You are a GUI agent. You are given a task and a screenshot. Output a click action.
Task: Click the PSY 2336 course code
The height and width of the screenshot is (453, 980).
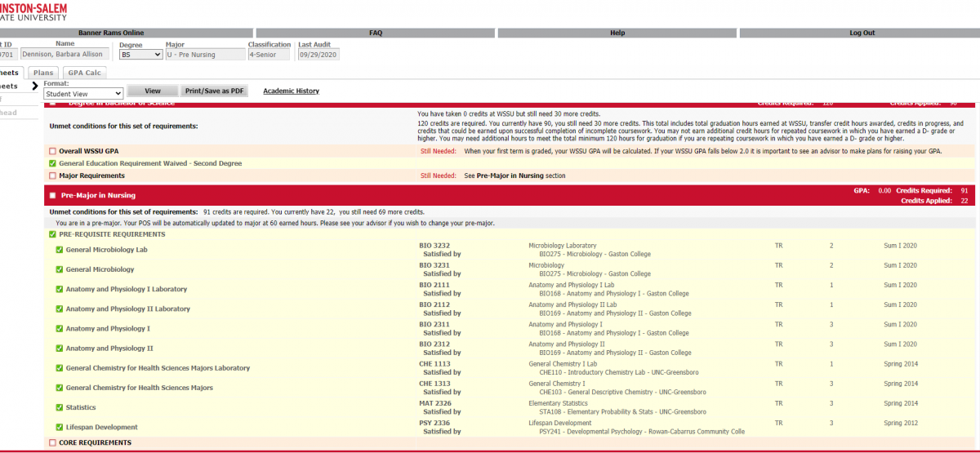[x=434, y=423]
